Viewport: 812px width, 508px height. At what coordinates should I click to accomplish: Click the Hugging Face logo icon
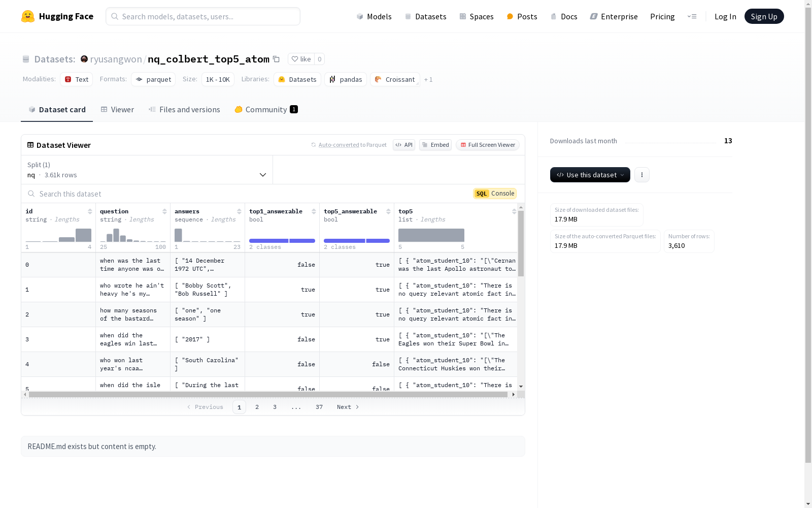pos(28,16)
